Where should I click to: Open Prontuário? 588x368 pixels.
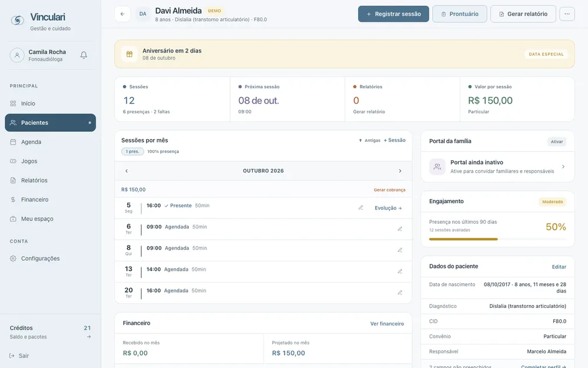tap(460, 14)
